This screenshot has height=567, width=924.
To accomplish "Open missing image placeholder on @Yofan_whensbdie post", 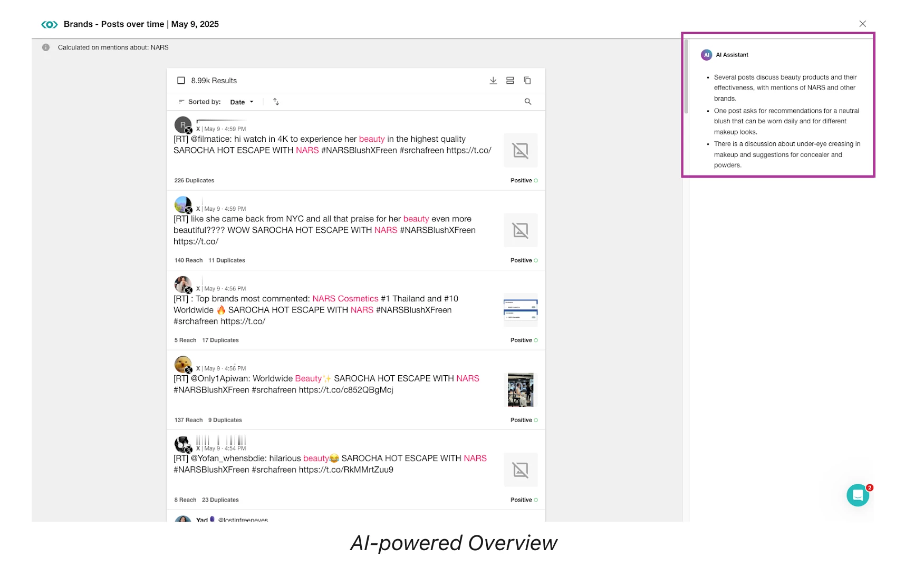I will 521,470.
